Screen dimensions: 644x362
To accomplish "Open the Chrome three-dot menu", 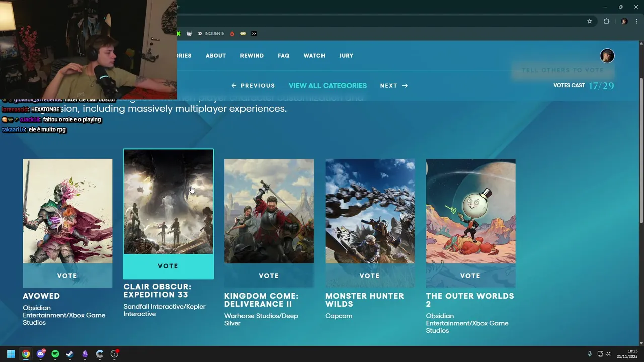I will click(636, 21).
